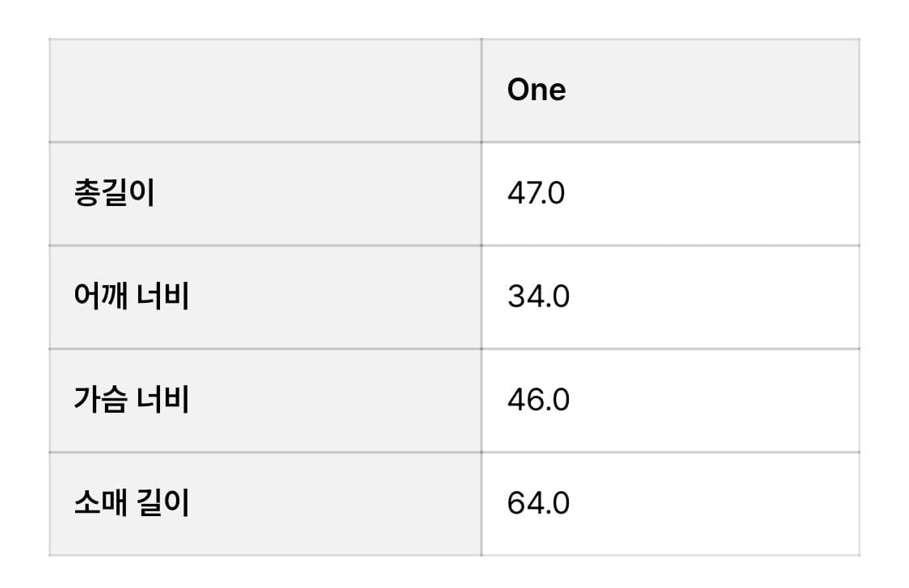Click the white cell containing 47.0
Viewport: 909px width, 588px height.
pyautogui.click(x=670, y=195)
